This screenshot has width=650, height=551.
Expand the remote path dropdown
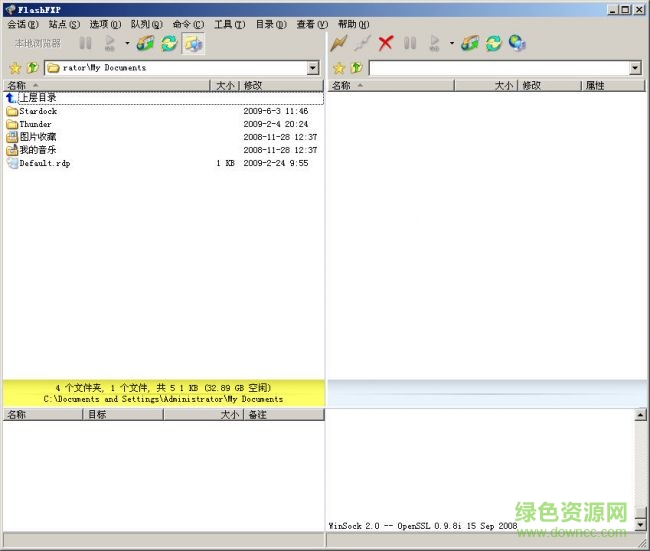pos(635,68)
